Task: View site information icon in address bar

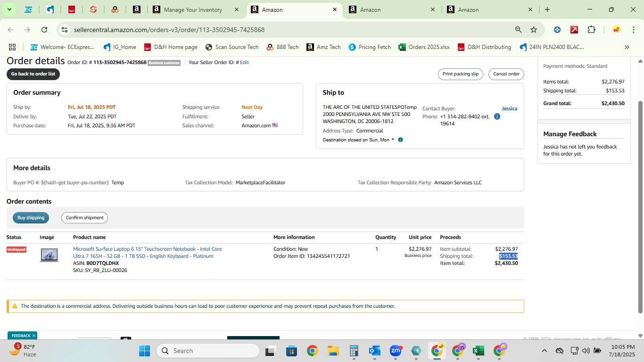Action: (65, 30)
